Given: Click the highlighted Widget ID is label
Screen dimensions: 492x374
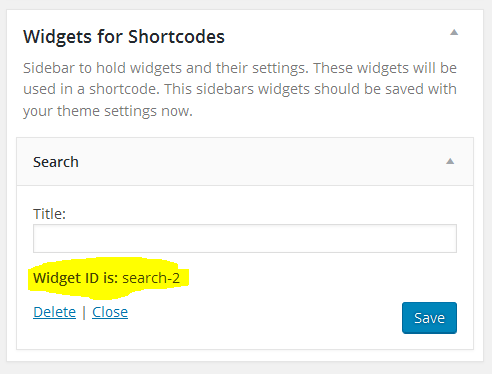Looking at the screenshot, I should pyautogui.click(x=74, y=278).
